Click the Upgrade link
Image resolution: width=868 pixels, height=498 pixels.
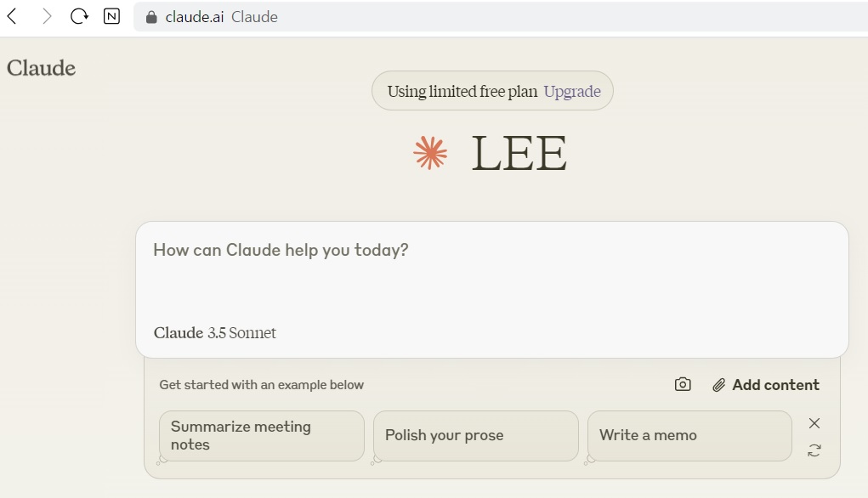pos(572,91)
